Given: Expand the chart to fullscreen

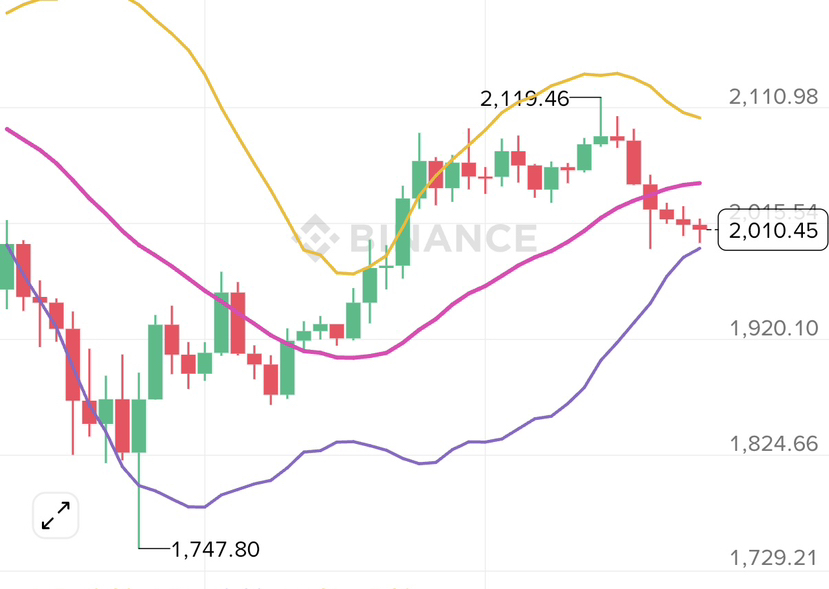Looking at the screenshot, I should [x=55, y=515].
